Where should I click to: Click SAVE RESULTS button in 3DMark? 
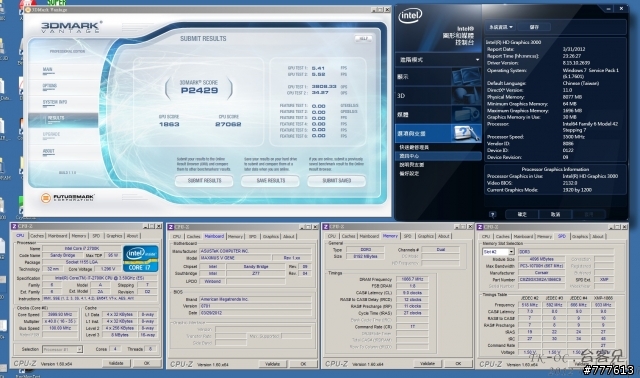pos(271,181)
